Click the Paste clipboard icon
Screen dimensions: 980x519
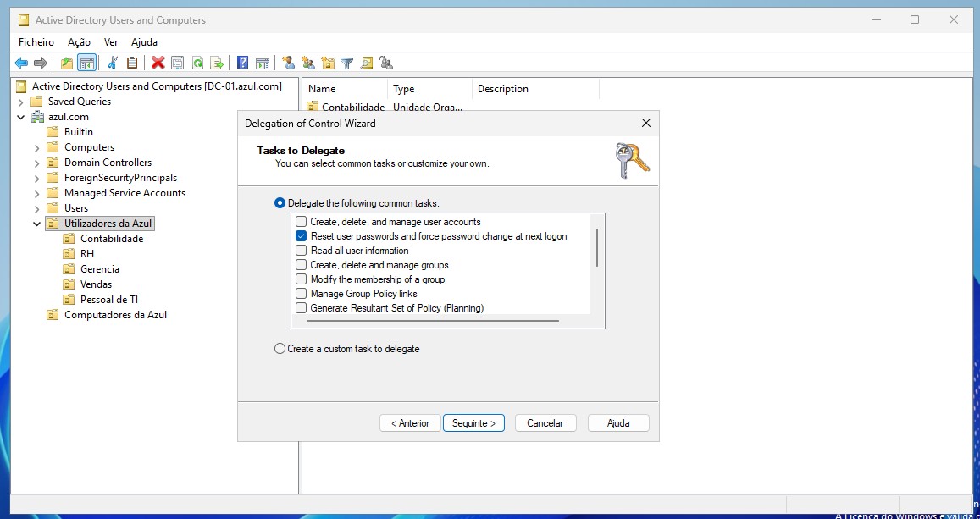(x=132, y=63)
